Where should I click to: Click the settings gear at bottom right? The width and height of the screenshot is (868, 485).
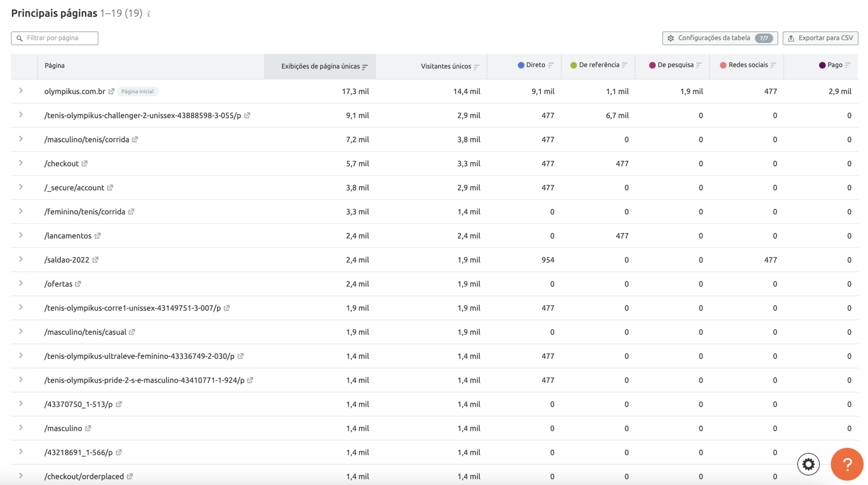pos(808,464)
